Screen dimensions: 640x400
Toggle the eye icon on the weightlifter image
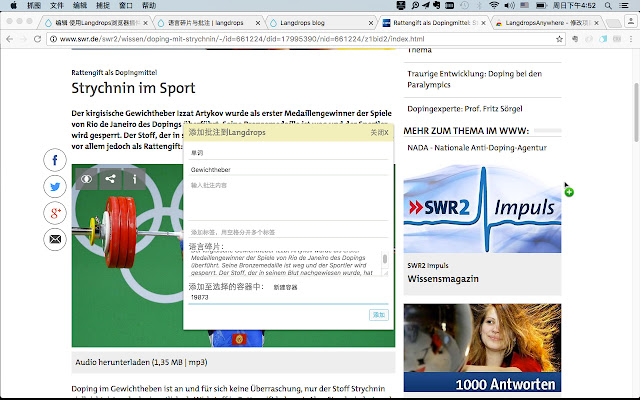pyautogui.click(x=87, y=179)
